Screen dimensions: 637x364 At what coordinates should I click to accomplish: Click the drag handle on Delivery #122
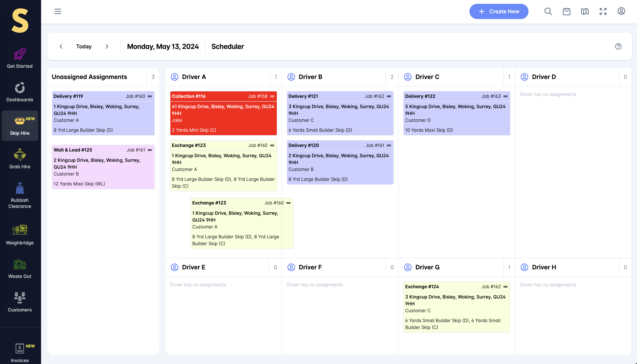pyautogui.click(x=505, y=96)
